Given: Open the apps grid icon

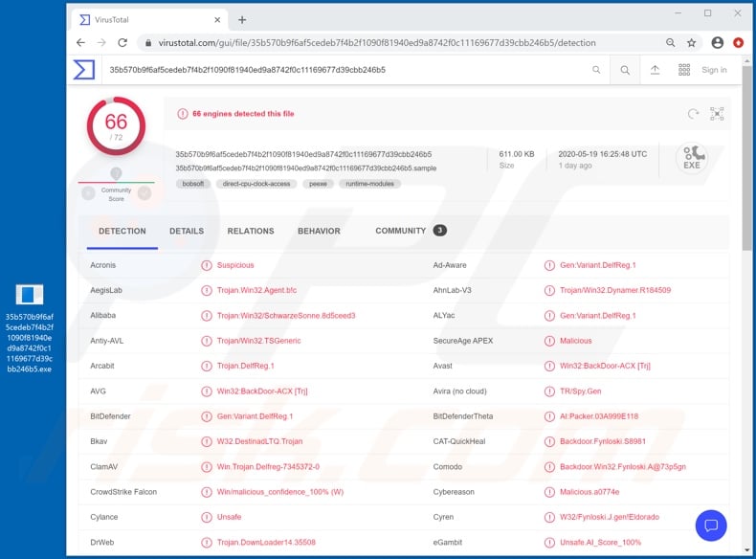Looking at the screenshot, I should (x=684, y=70).
